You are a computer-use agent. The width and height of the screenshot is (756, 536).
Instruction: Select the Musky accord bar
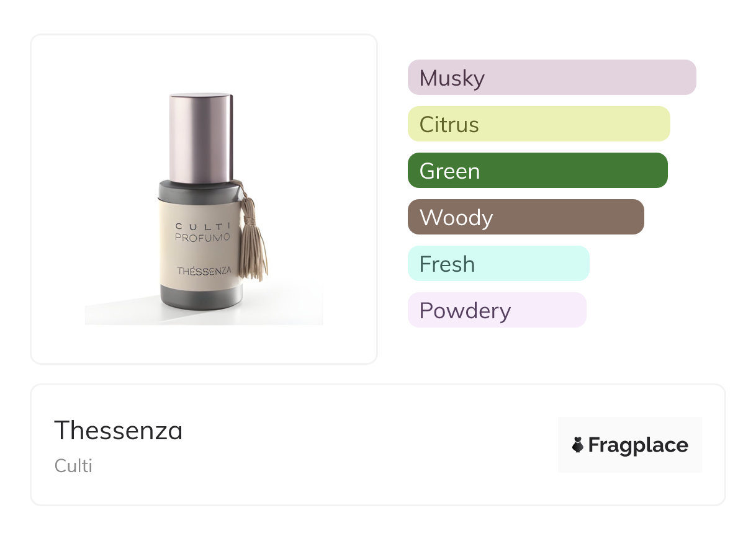click(x=551, y=78)
